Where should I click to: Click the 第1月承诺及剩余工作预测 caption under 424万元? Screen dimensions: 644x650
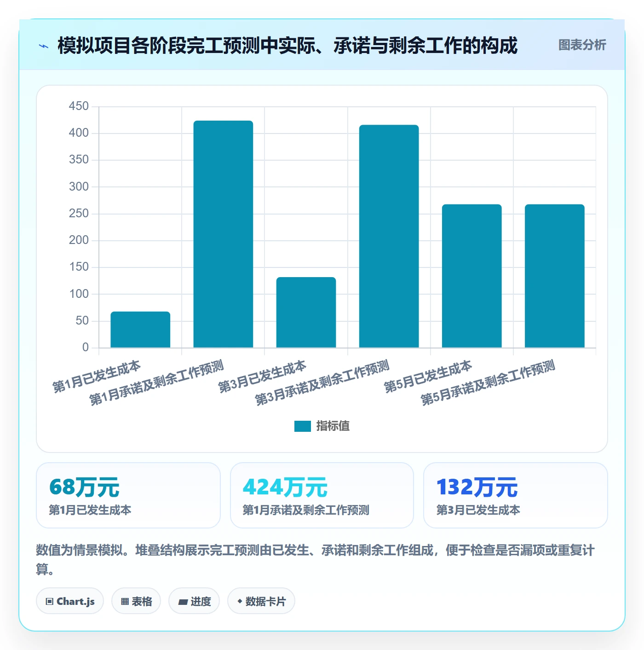pos(306,510)
